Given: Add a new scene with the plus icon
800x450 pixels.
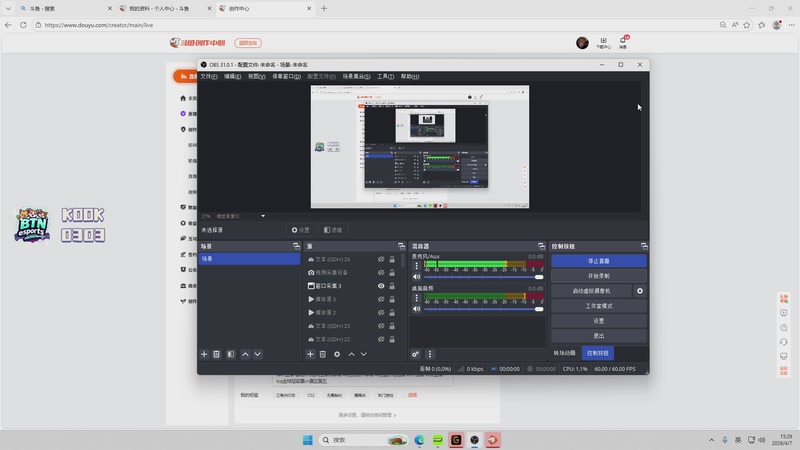Looking at the screenshot, I should pyautogui.click(x=204, y=354).
